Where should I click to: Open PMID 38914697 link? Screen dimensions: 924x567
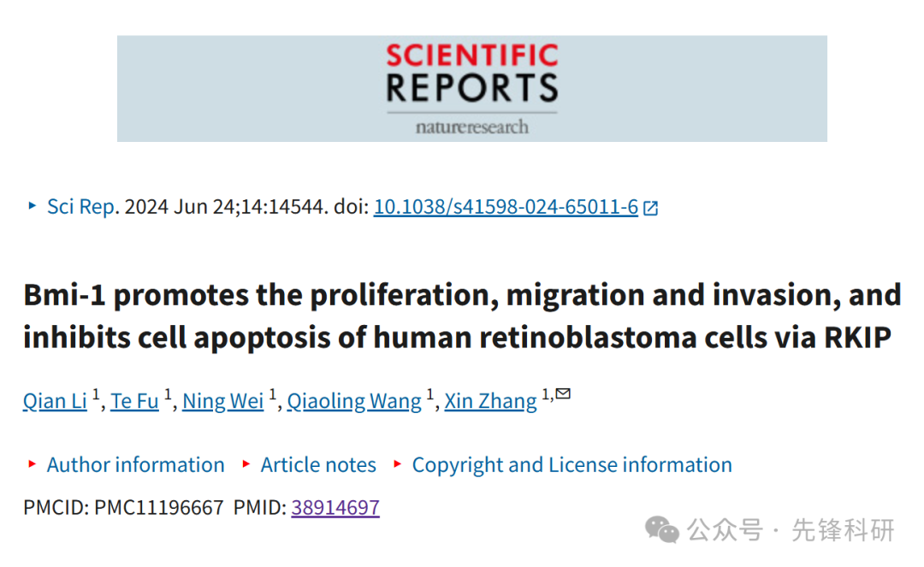click(x=335, y=507)
